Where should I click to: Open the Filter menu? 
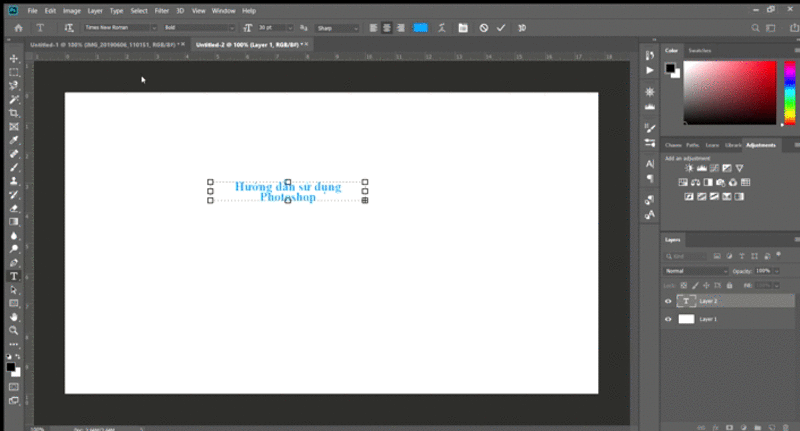(x=162, y=11)
